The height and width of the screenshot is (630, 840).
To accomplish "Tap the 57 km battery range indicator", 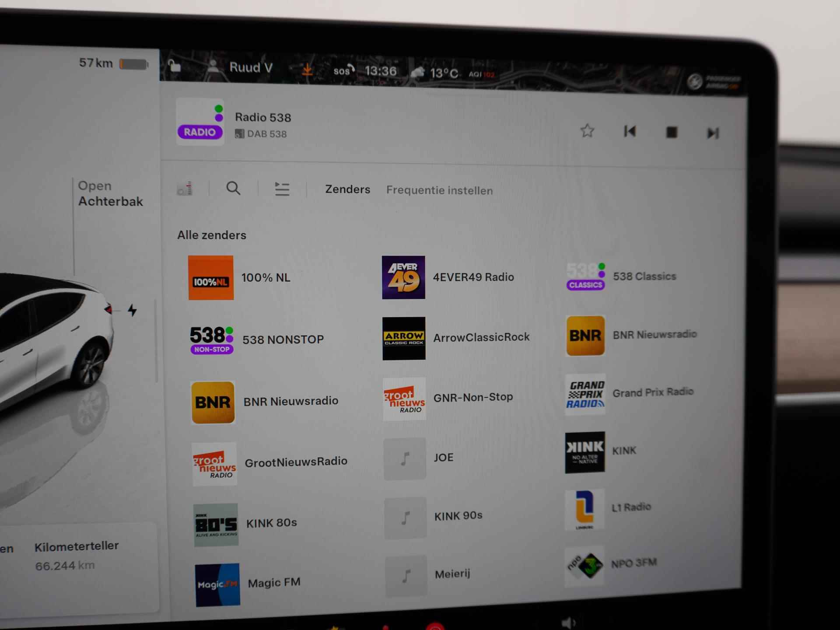I will 114,63.
